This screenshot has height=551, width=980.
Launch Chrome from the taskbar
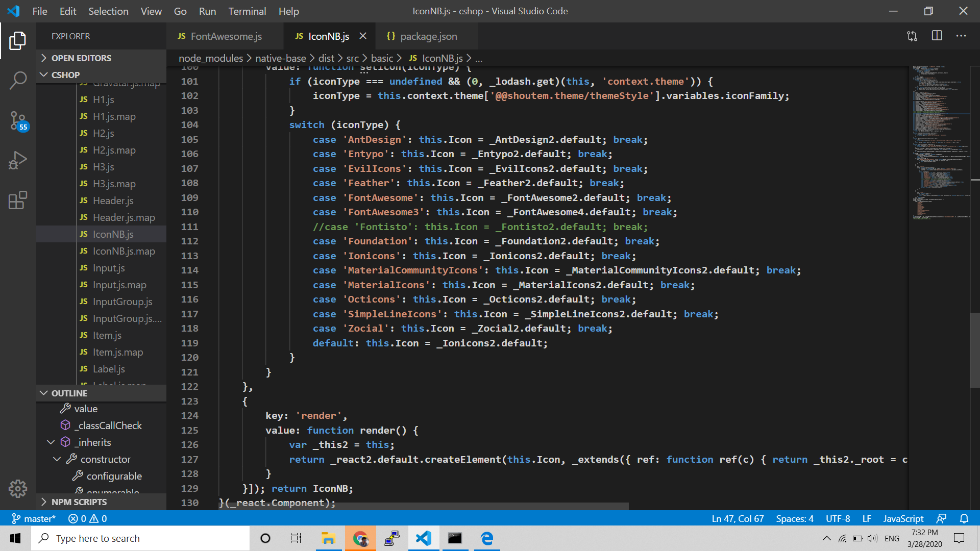(x=360, y=538)
